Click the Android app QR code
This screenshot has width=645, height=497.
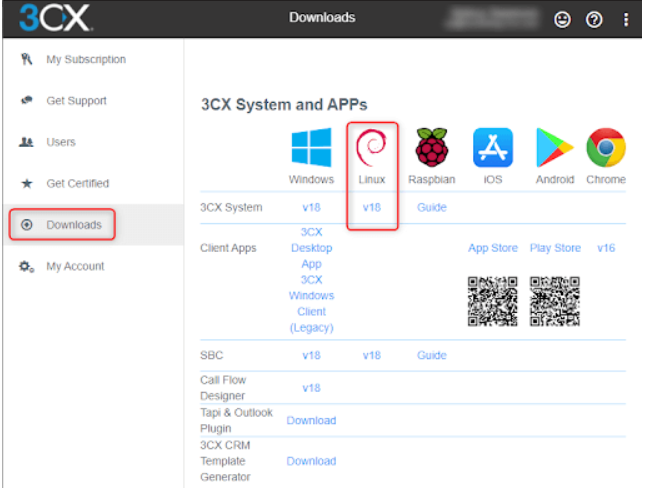(x=555, y=301)
